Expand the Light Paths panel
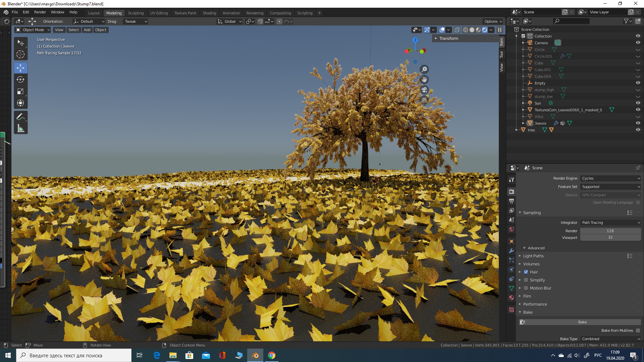 (533, 256)
